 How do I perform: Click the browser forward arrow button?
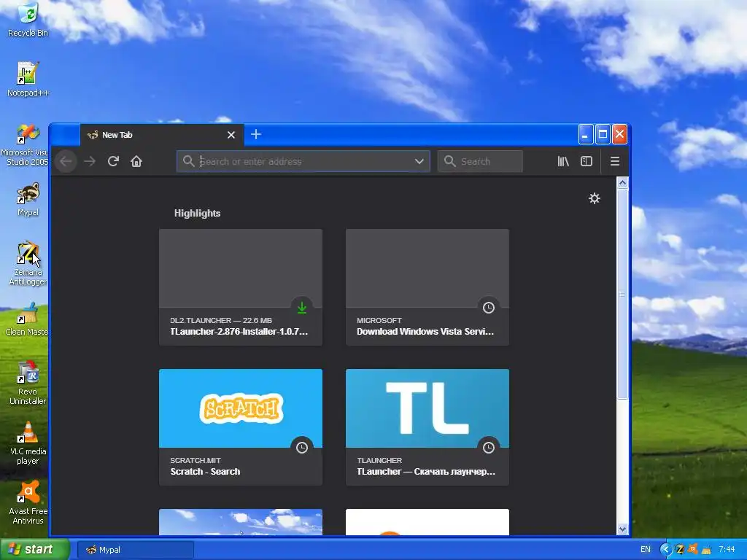[x=90, y=161]
